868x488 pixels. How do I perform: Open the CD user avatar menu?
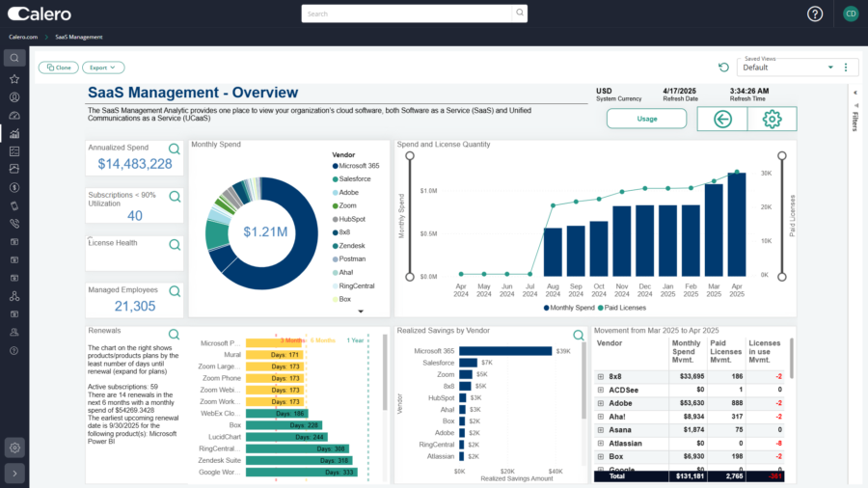pos(851,14)
